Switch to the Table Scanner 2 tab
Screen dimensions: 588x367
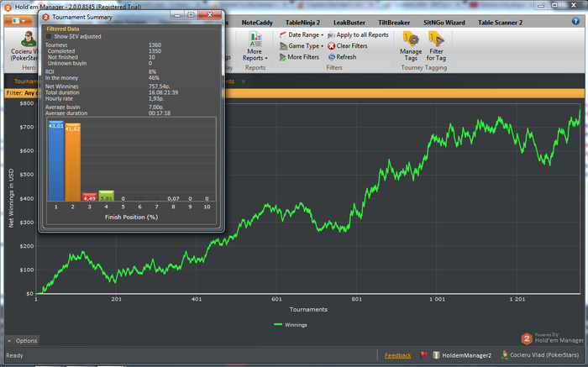point(500,23)
